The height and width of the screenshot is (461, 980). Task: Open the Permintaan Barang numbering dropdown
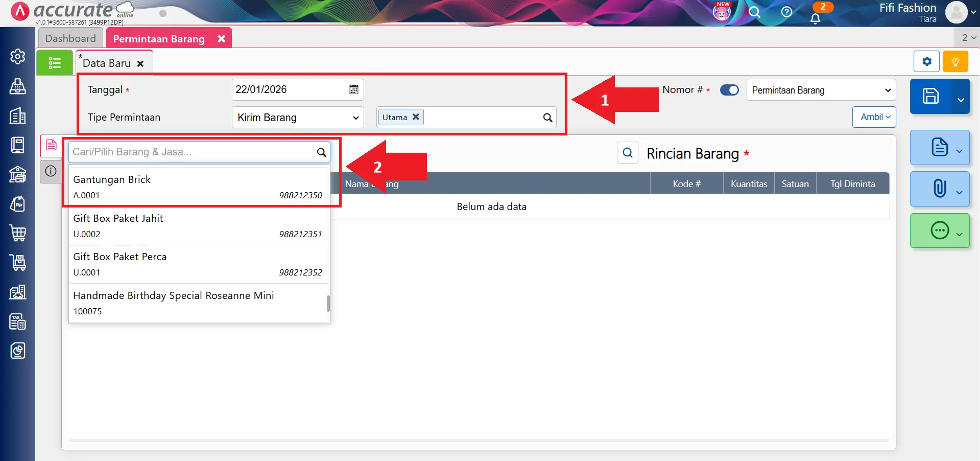(x=821, y=90)
